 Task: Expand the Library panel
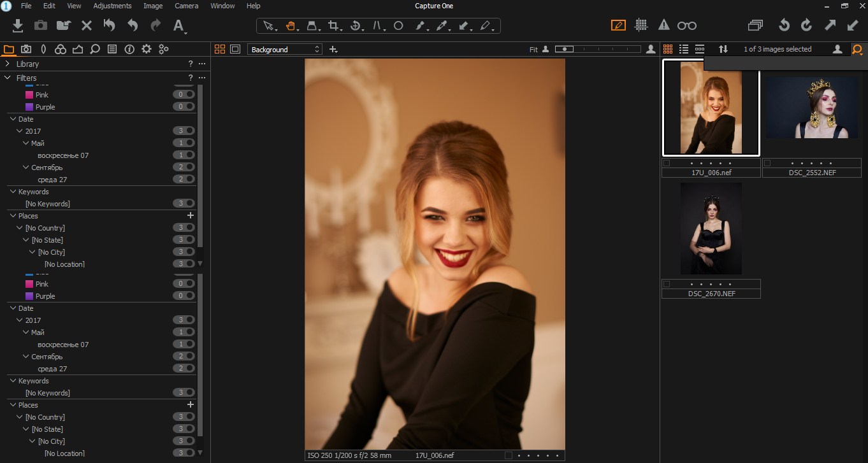coord(7,64)
